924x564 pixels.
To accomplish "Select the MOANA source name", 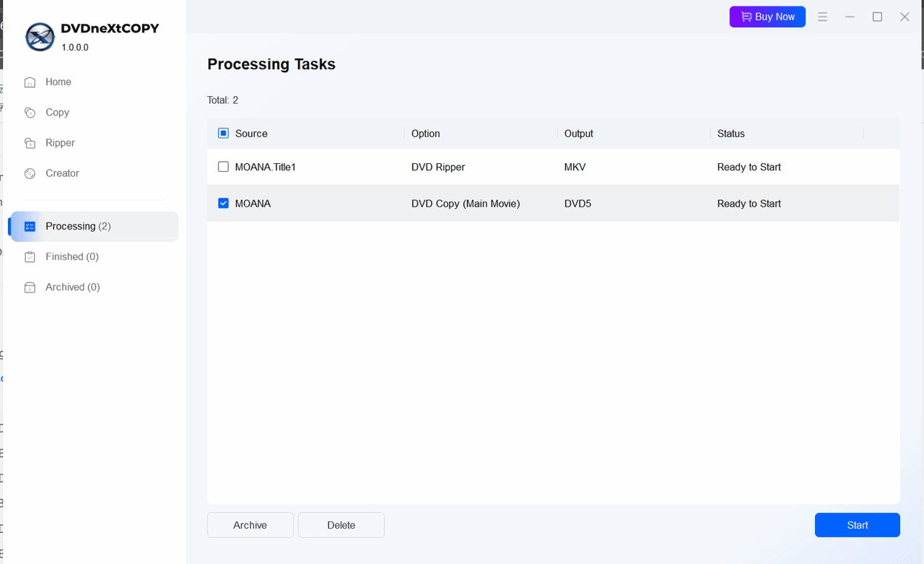I will click(x=253, y=204).
